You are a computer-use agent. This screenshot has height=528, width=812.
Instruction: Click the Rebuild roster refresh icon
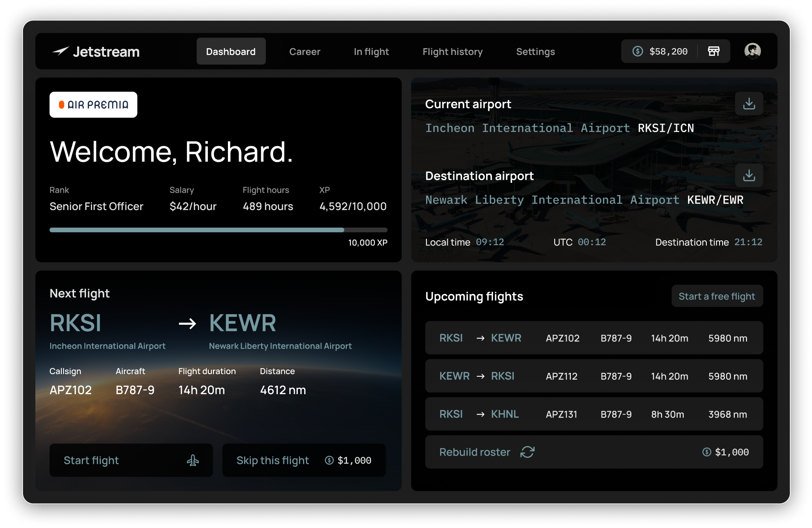(x=527, y=452)
